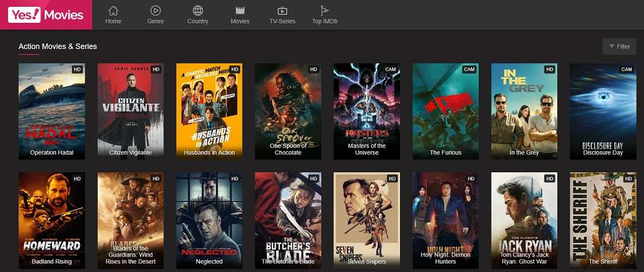Click the CAM badge on Disclosure Day

pos(627,69)
